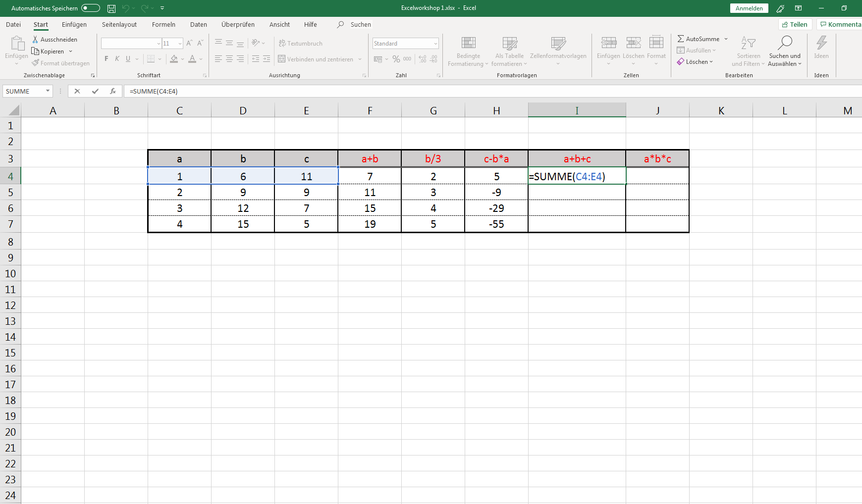Image resolution: width=862 pixels, height=504 pixels.
Task: Click the fill color bucket
Action: pyautogui.click(x=174, y=59)
